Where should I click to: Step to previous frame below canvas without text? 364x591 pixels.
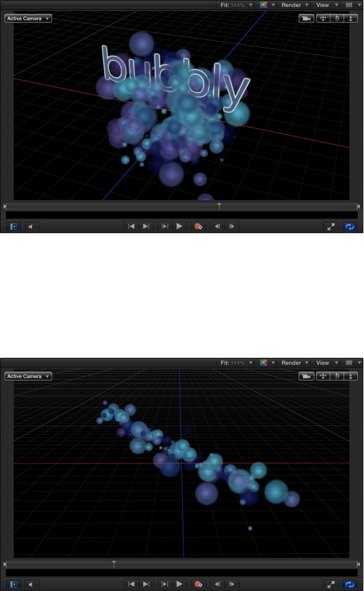point(217,584)
